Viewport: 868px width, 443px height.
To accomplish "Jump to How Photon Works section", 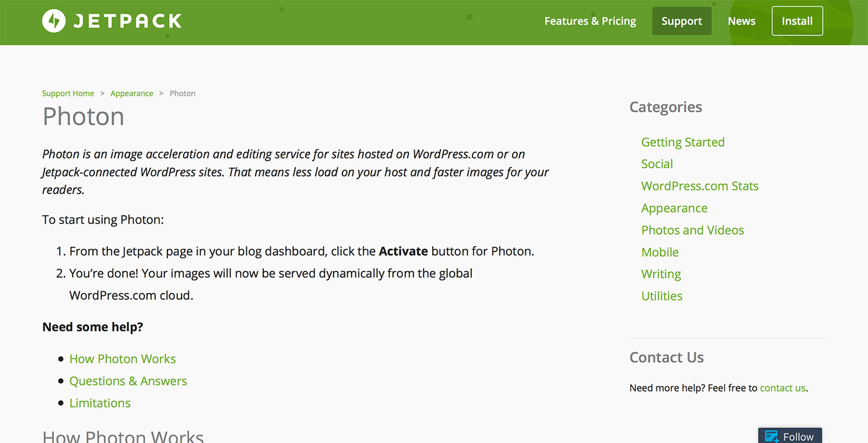I will [x=123, y=359].
